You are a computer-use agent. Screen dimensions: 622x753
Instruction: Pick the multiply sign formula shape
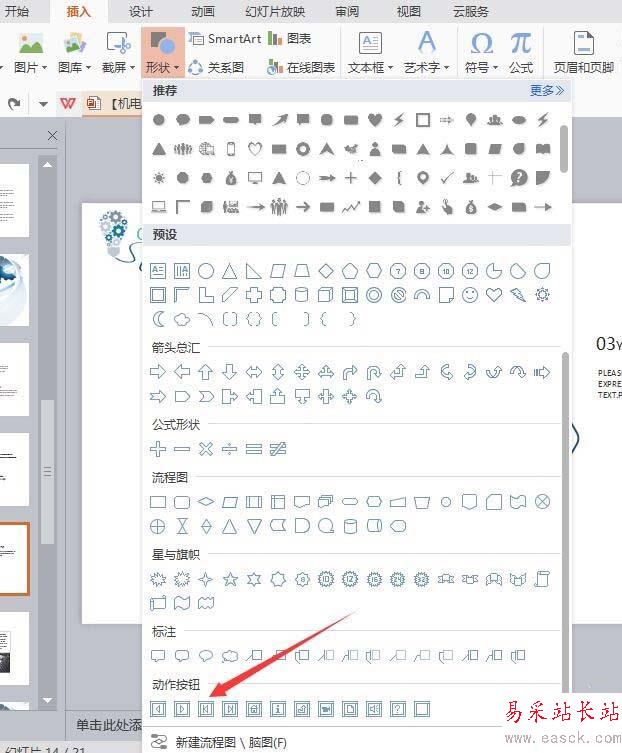point(206,449)
